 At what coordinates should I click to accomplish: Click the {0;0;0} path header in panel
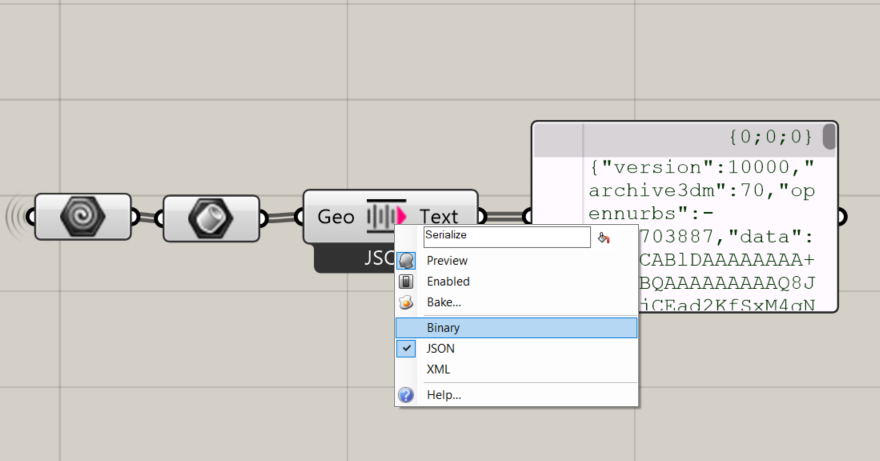(x=771, y=136)
